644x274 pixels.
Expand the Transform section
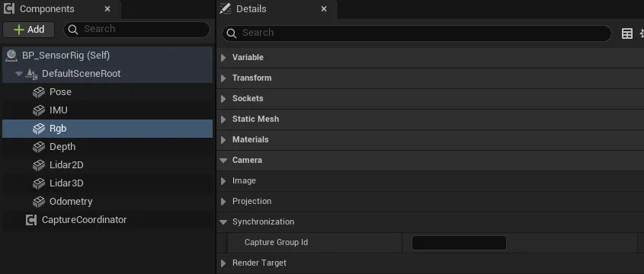click(223, 78)
